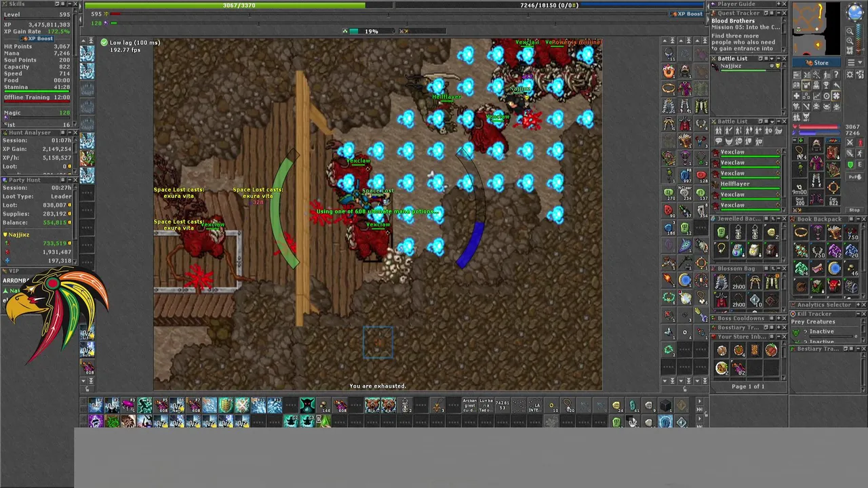
Task: Minimize the Blossom Bag container
Action: tap(778, 268)
